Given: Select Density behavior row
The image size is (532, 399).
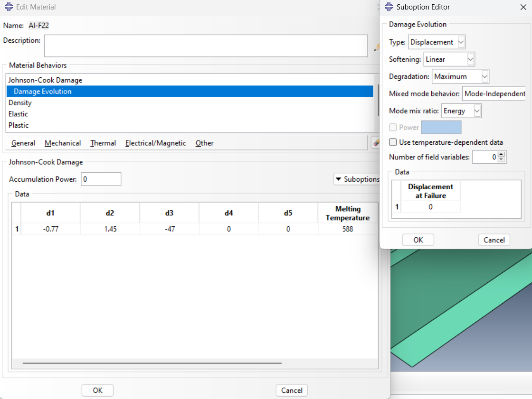Looking at the screenshot, I should 190,102.
